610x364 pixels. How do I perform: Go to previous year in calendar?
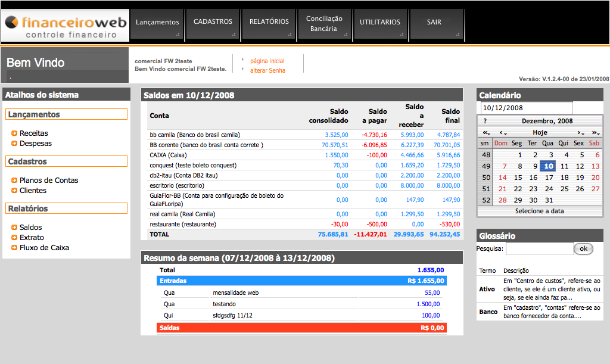tap(486, 133)
